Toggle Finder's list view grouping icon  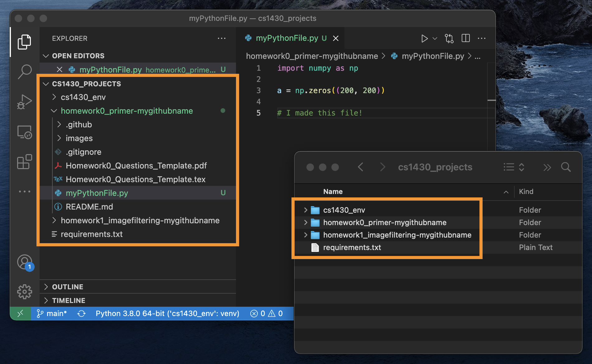(508, 167)
